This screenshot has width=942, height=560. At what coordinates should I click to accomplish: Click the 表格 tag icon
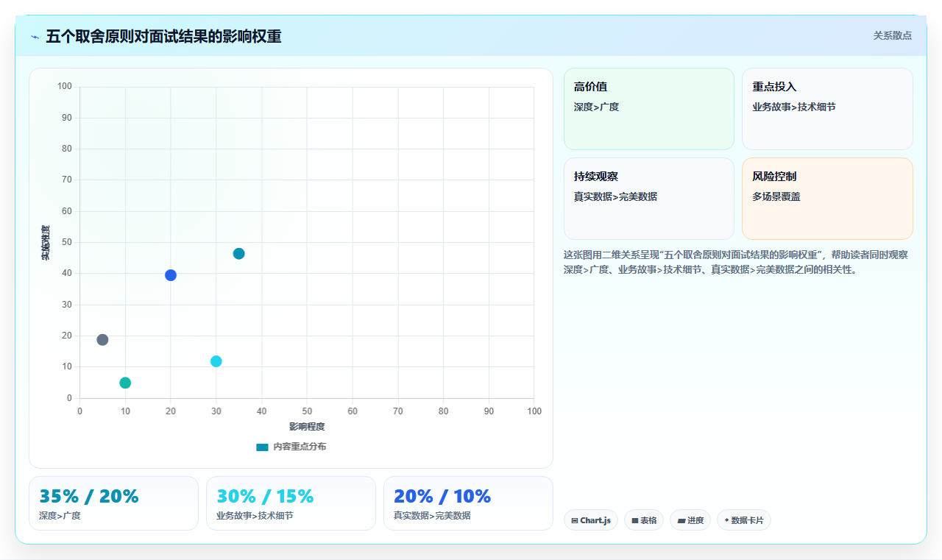tap(635, 520)
